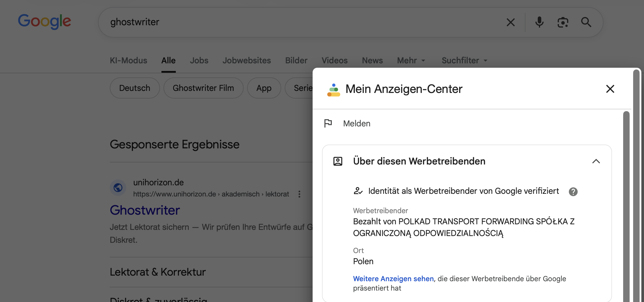The height and width of the screenshot is (302, 644).
Task: Switch to the Bilder tab
Action: [296, 60]
